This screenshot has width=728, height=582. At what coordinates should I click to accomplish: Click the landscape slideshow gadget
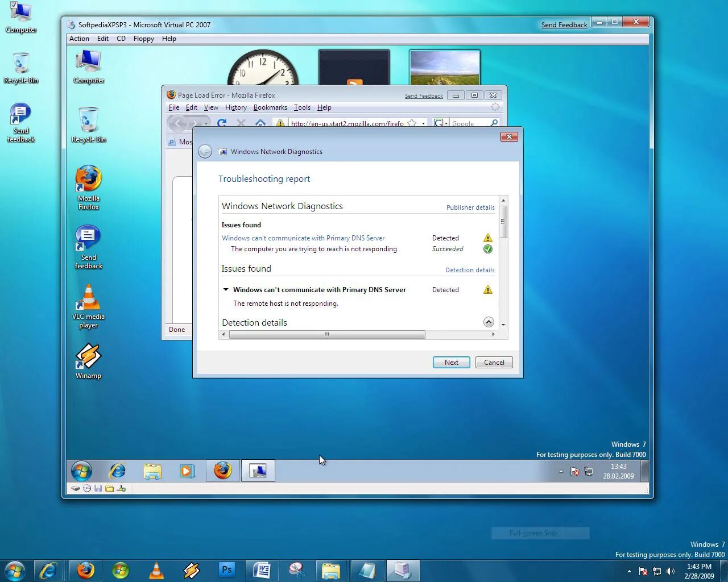[445, 68]
